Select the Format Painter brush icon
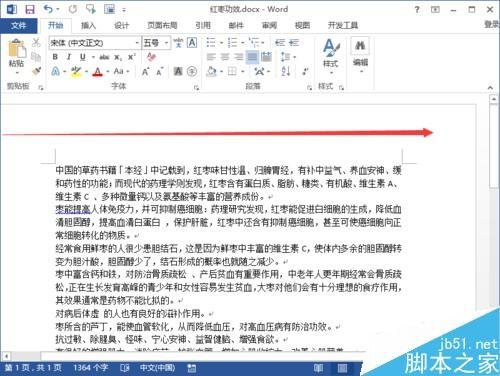Screen dimensions: 500x376 pos(36,71)
